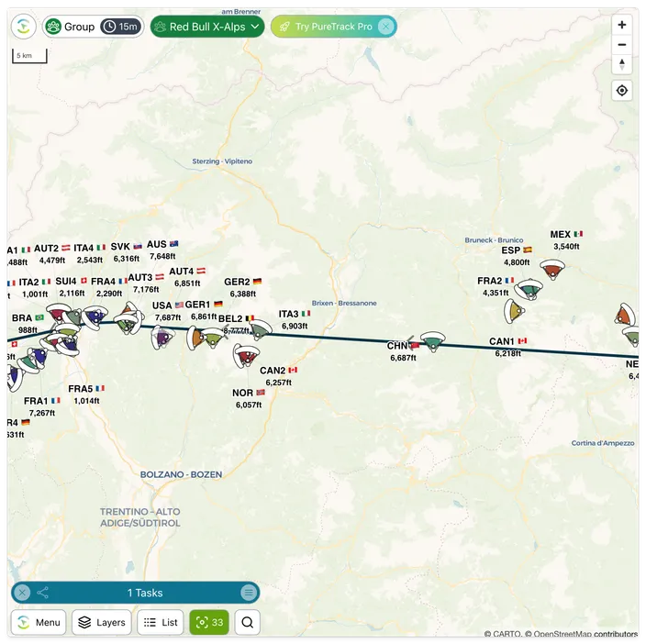The image size is (646, 644).
Task: Expand the tasks list hamburger icon
Action: pos(249,593)
